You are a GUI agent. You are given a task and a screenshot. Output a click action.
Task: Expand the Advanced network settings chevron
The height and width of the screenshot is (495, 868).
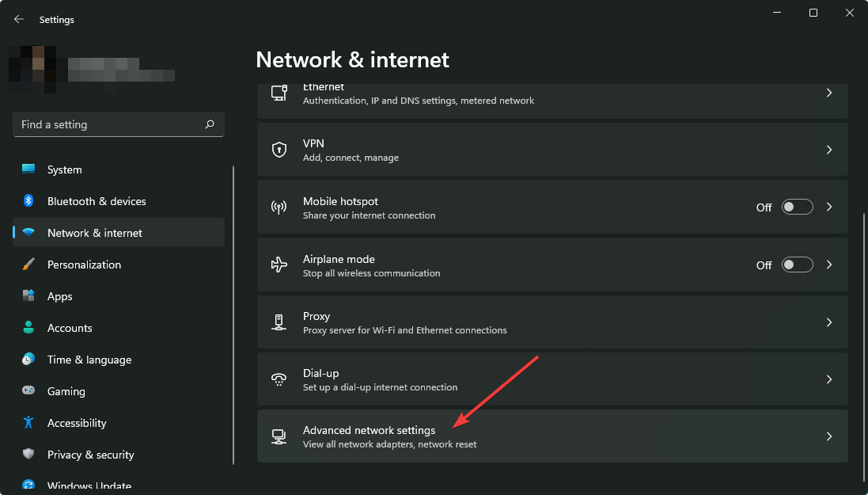(829, 436)
